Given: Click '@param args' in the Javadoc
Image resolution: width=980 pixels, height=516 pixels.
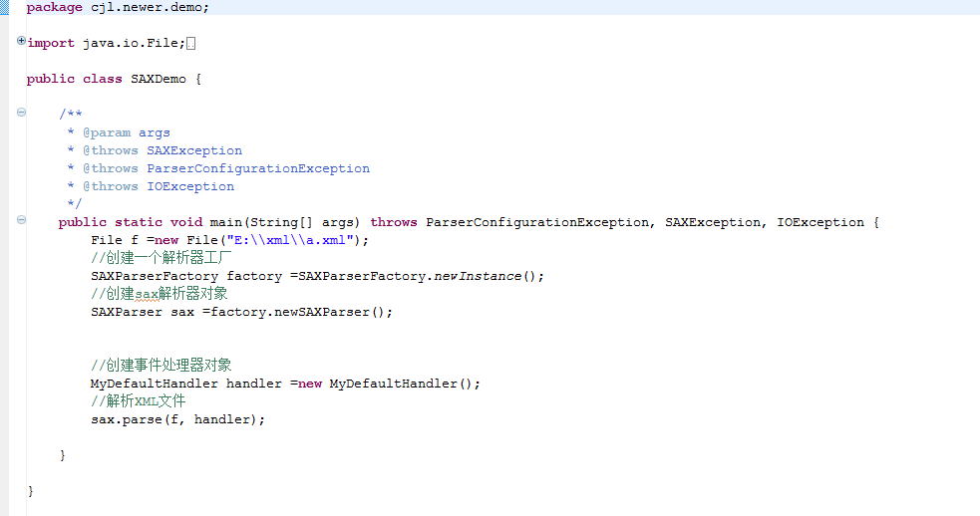Looking at the screenshot, I should point(127,132).
